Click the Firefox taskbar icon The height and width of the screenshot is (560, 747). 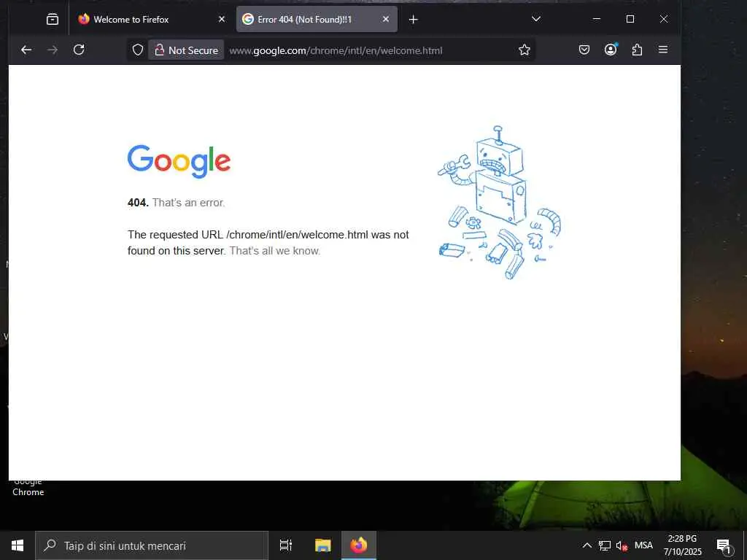[359, 545]
